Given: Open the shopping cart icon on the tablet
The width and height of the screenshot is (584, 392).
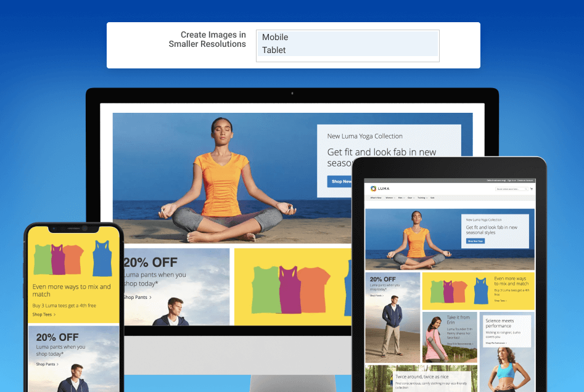Looking at the screenshot, I should 532,189.
